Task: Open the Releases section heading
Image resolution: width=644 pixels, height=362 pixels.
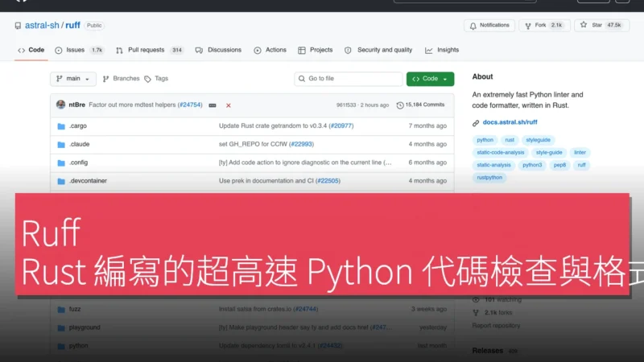Action: coord(488,351)
